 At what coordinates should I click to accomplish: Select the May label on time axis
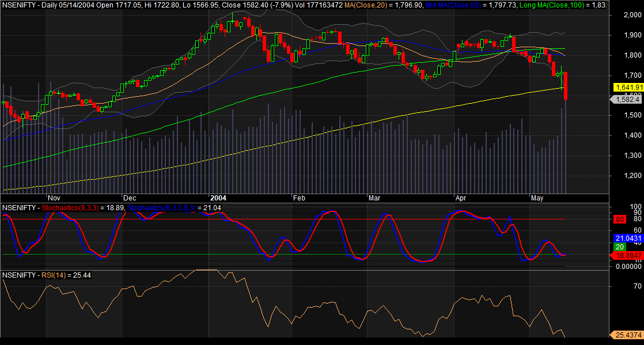(537, 198)
